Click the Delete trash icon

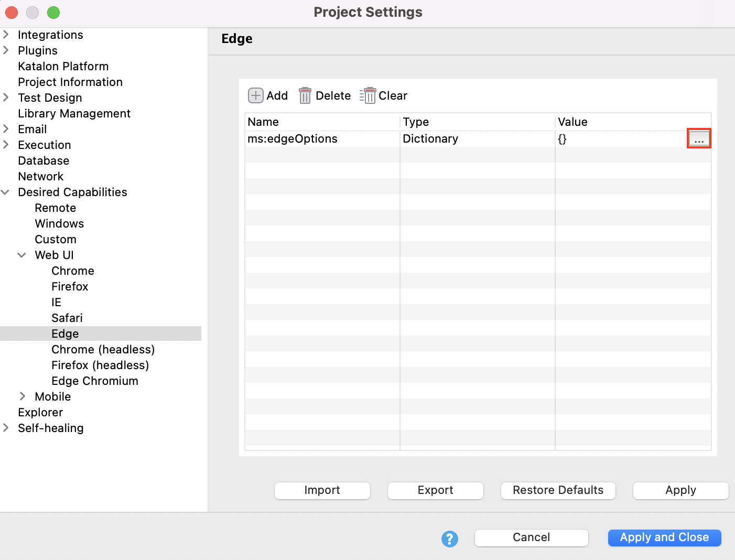coord(305,95)
